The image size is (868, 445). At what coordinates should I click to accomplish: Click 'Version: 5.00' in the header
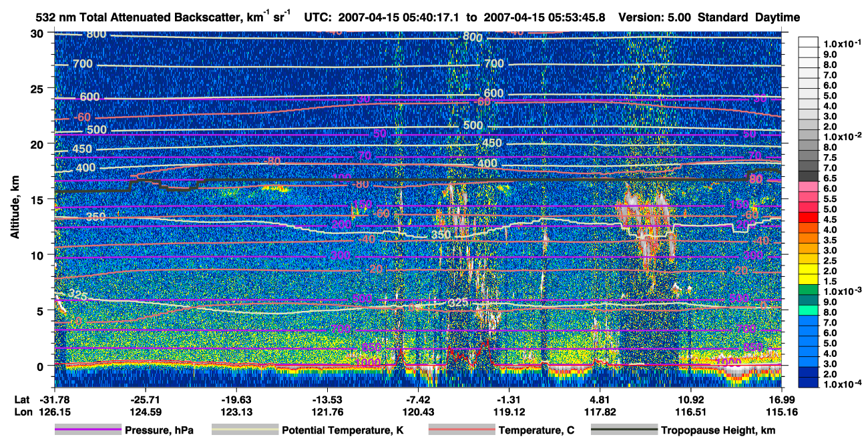point(655,17)
